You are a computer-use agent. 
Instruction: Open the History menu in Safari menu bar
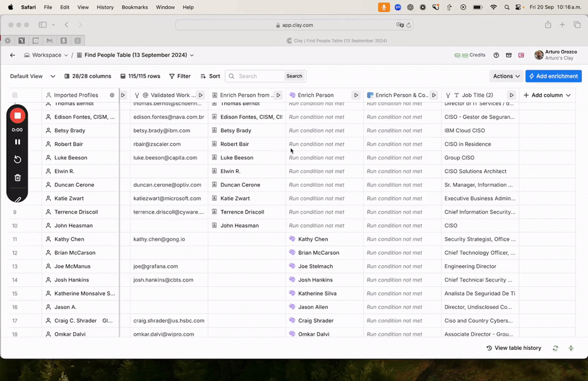(105, 7)
